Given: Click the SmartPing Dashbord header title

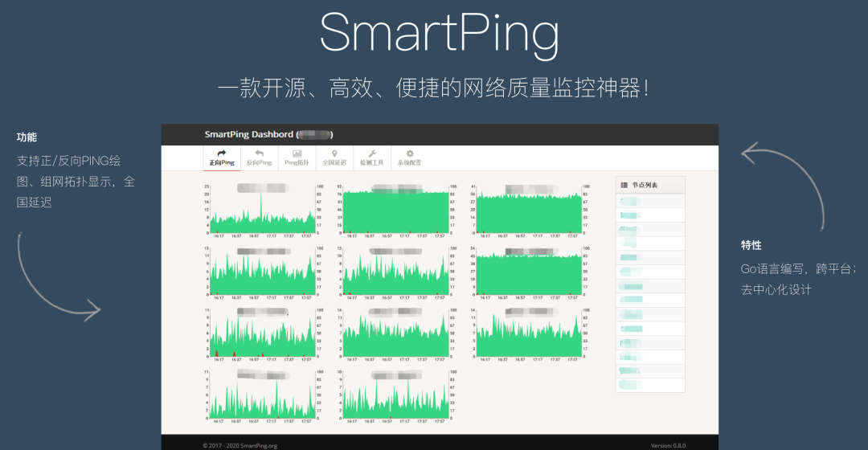Looking at the screenshot, I should pyautogui.click(x=268, y=134).
